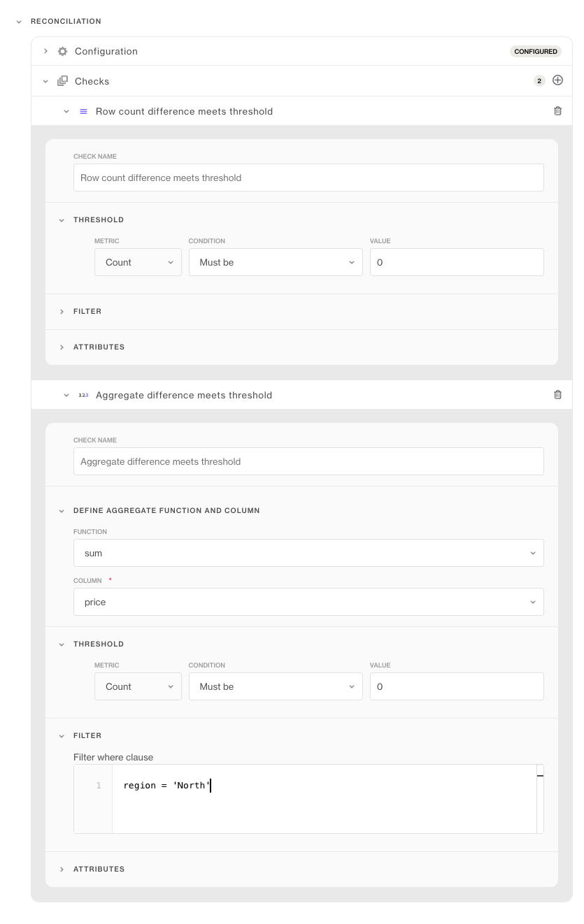Open Metric dropdown in Row count threshold

coord(138,262)
